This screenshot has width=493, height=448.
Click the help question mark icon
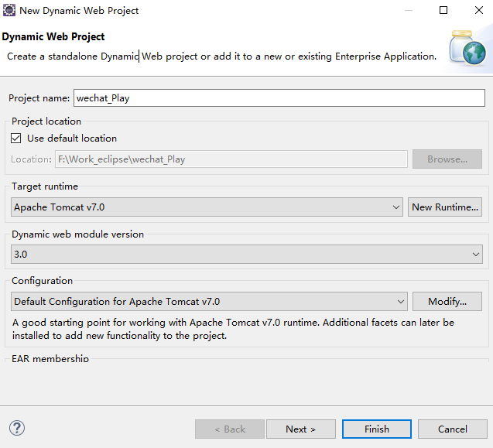[17, 428]
